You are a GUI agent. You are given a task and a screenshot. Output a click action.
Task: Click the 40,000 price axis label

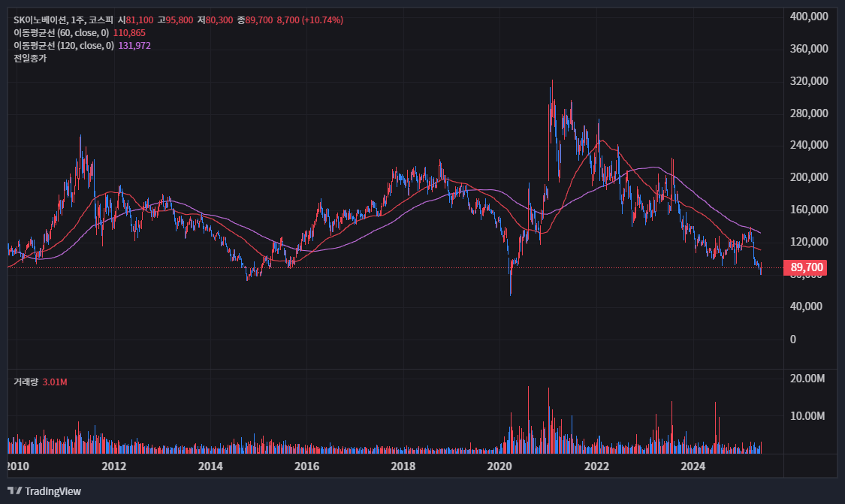tap(806, 306)
